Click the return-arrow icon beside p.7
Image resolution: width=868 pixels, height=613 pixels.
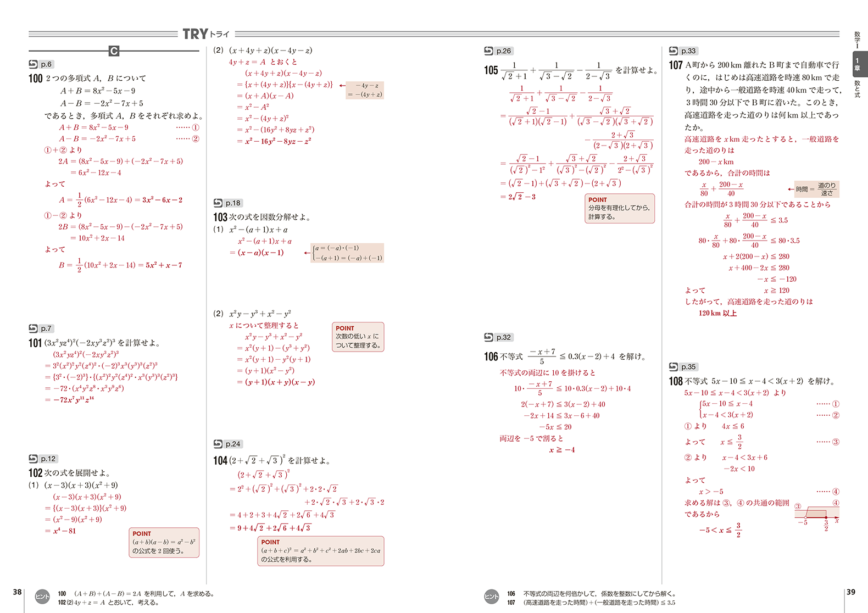coord(34,328)
